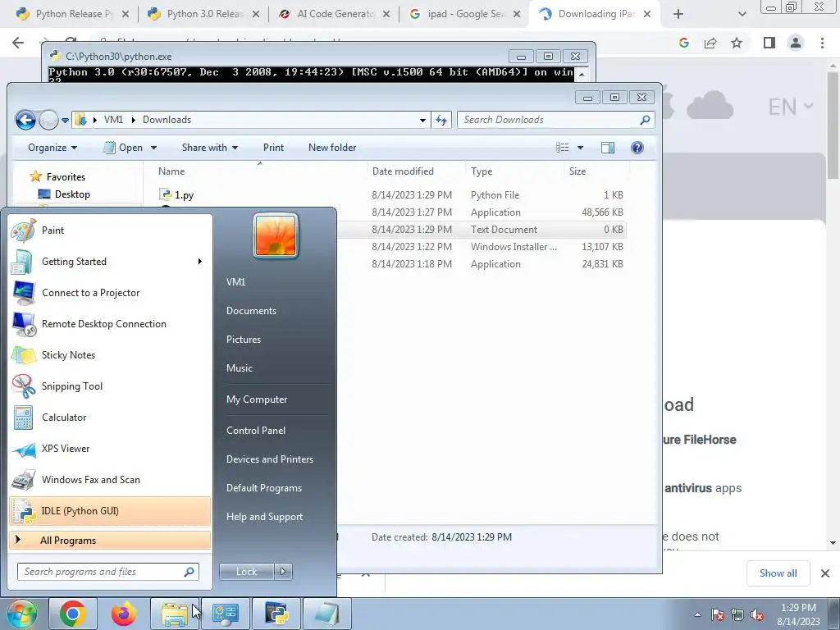This screenshot has width=840, height=630.
Task: Open Chrome profile avatar
Action: [x=796, y=43]
